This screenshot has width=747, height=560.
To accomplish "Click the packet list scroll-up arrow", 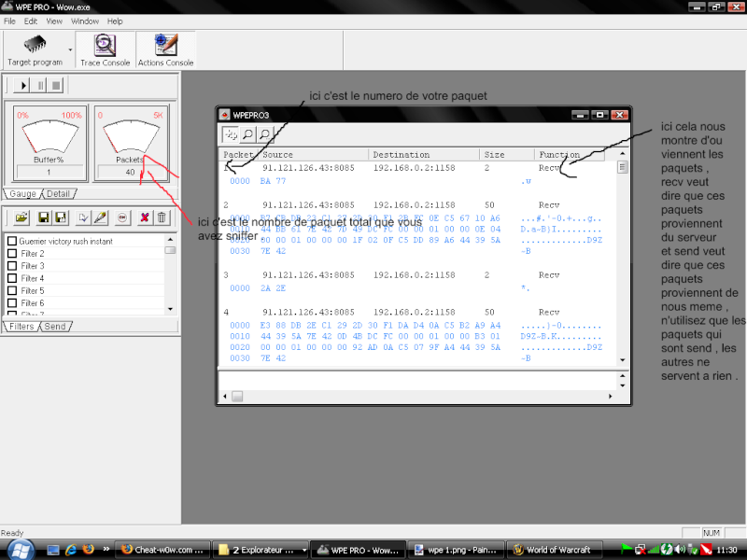I will point(622,154).
